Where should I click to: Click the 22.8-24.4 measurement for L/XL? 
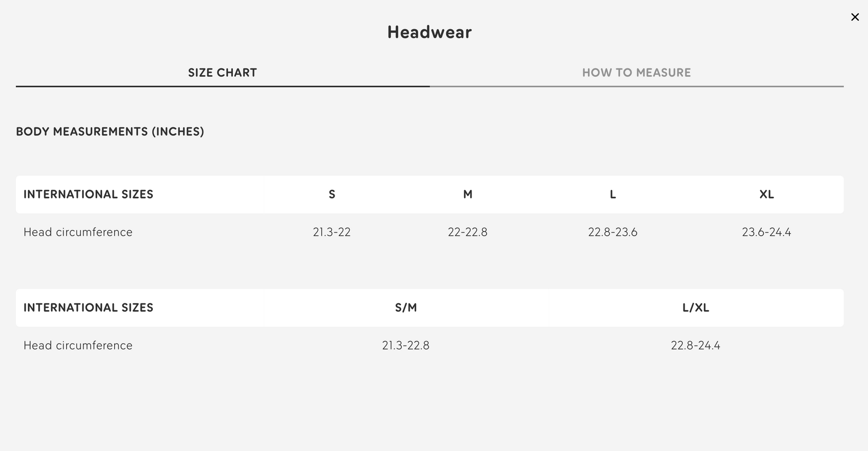pyautogui.click(x=695, y=345)
